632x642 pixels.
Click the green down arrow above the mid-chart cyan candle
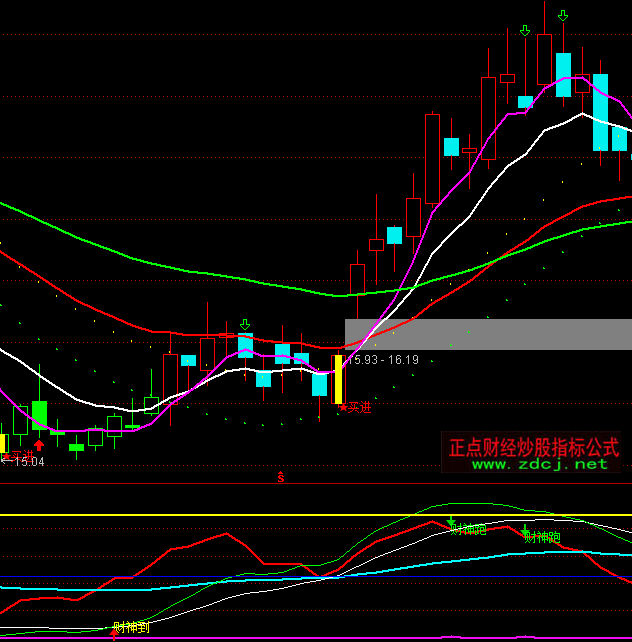pyautogui.click(x=244, y=325)
